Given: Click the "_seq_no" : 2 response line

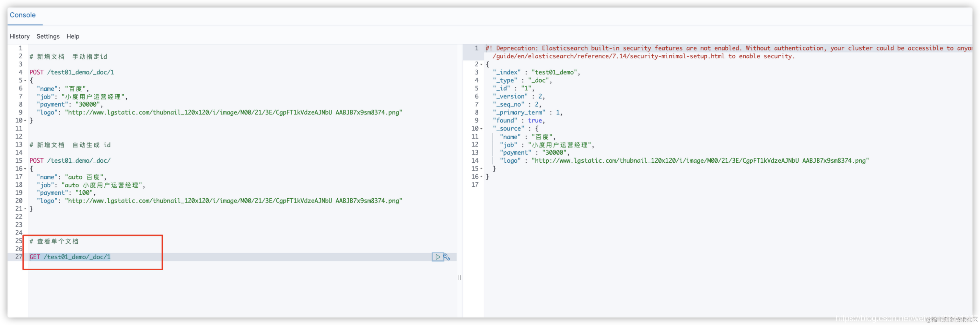Looking at the screenshot, I should tap(517, 104).
